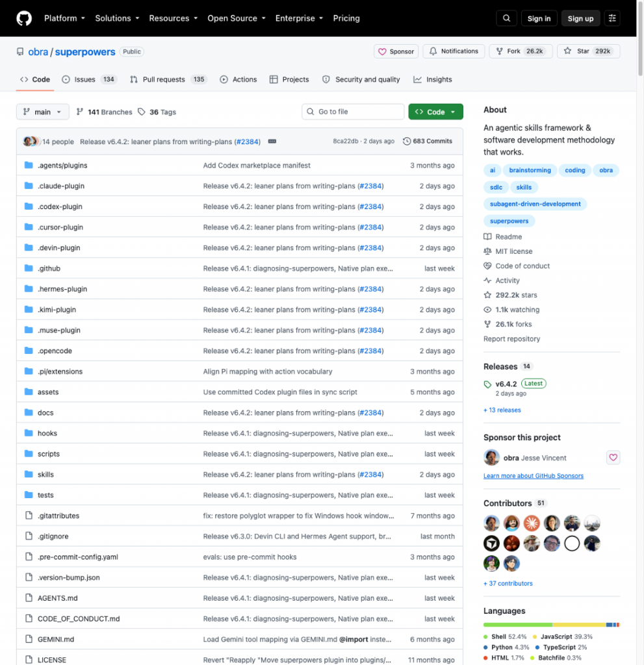
Task: Open the LICENSE file
Action: point(52,660)
